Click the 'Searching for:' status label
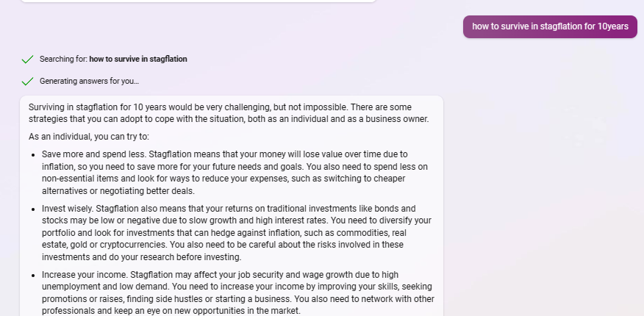644x316 pixels. (63, 59)
